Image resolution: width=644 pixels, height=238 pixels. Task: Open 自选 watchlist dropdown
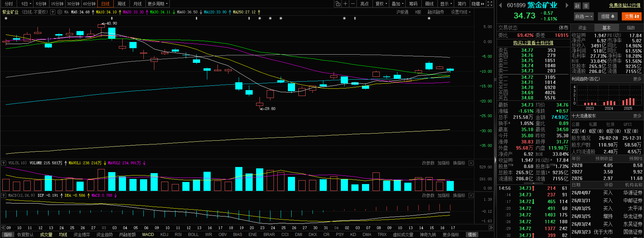tap(584, 16)
